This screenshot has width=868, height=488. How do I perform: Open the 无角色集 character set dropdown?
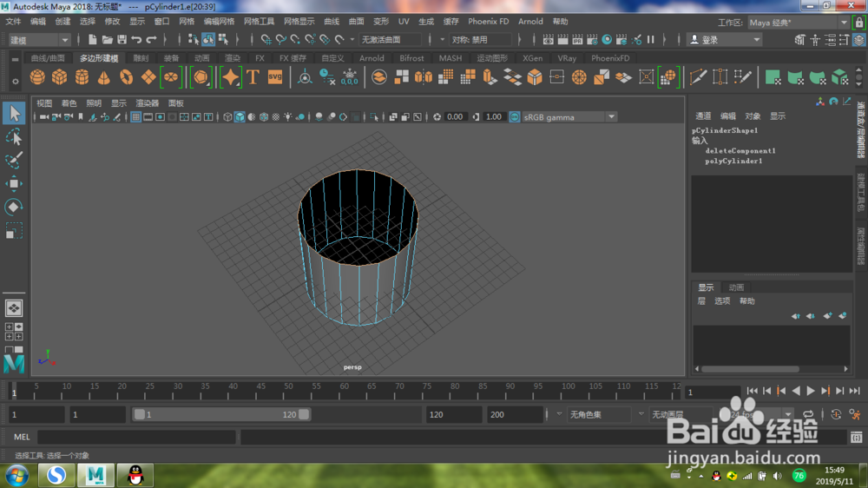click(x=600, y=414)
